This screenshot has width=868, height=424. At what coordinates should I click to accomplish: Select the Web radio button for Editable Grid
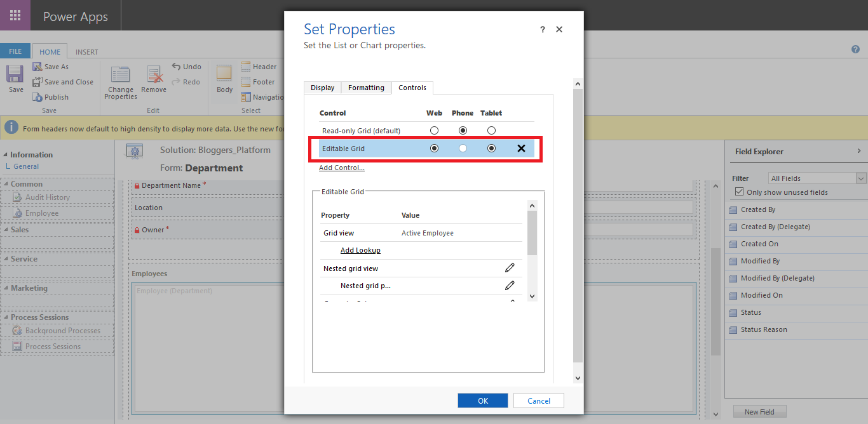tap(434, 148)
